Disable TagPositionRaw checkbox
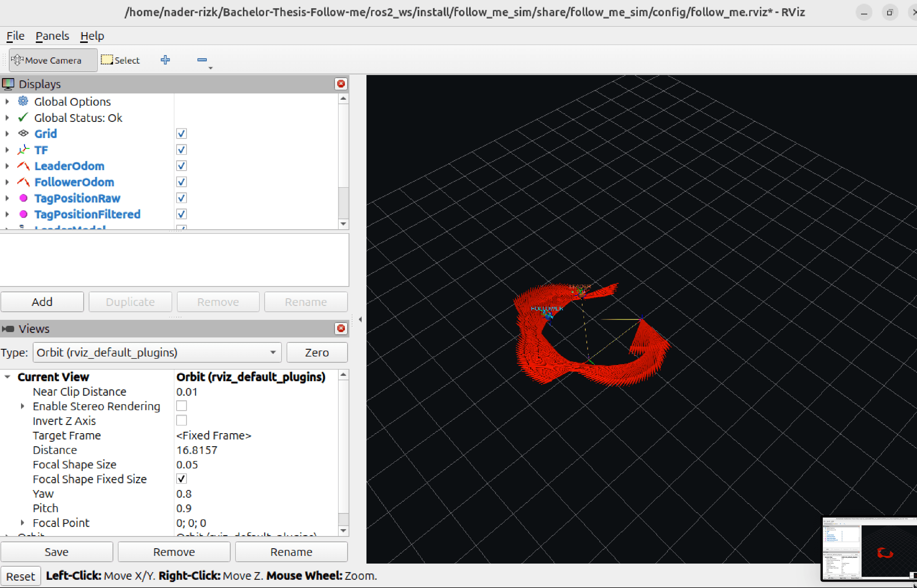Viewport: 917px width, 588px height. click(x=181, y=198)
